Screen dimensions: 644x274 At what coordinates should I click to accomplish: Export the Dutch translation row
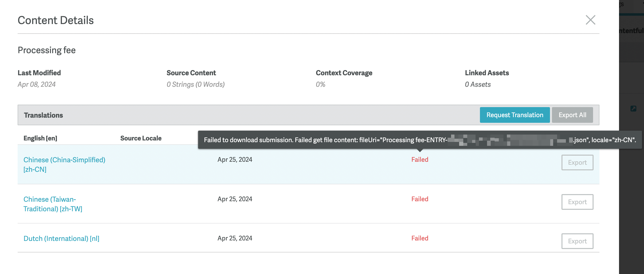577,241
